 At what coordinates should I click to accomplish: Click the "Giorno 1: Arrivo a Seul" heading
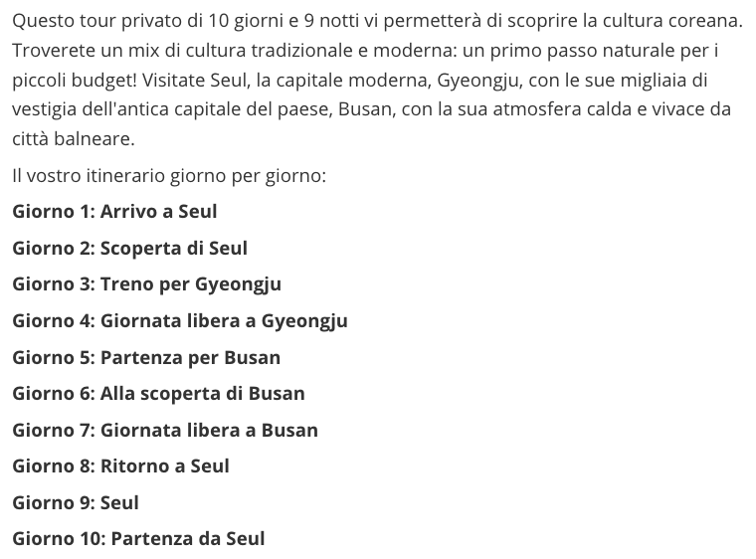[114, 212]
